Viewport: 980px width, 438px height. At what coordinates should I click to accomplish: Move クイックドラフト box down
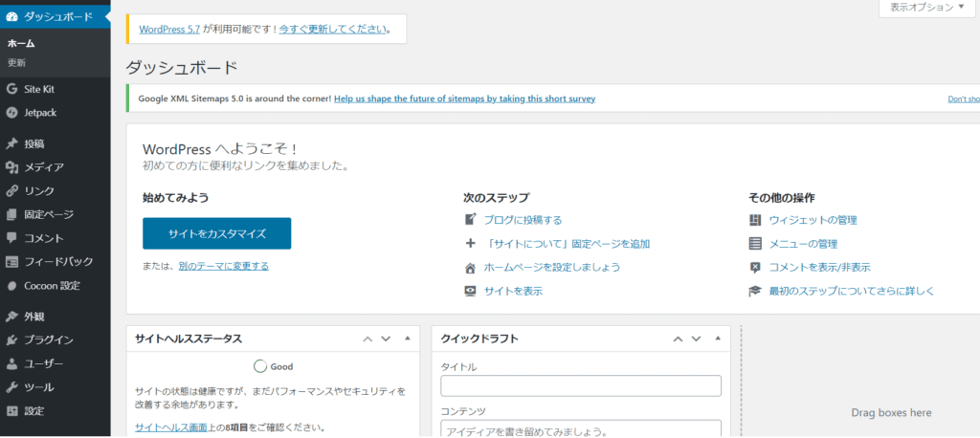(x=696, y=339)
